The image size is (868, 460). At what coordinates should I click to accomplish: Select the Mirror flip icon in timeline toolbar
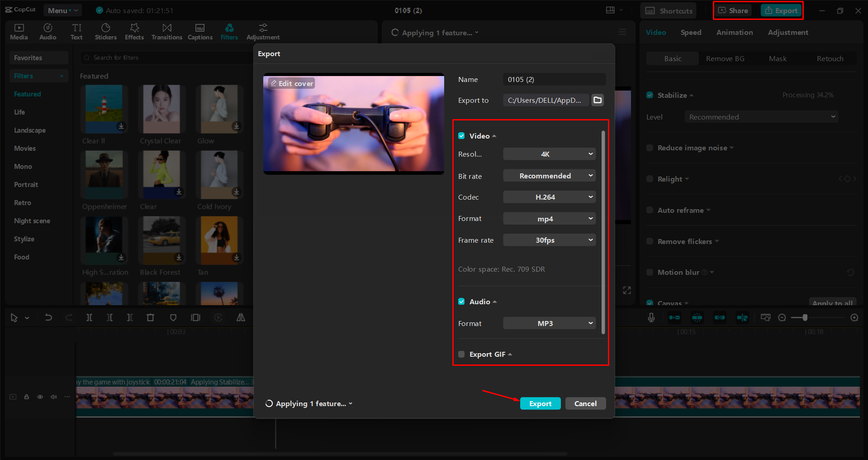[x=241, y=317]
